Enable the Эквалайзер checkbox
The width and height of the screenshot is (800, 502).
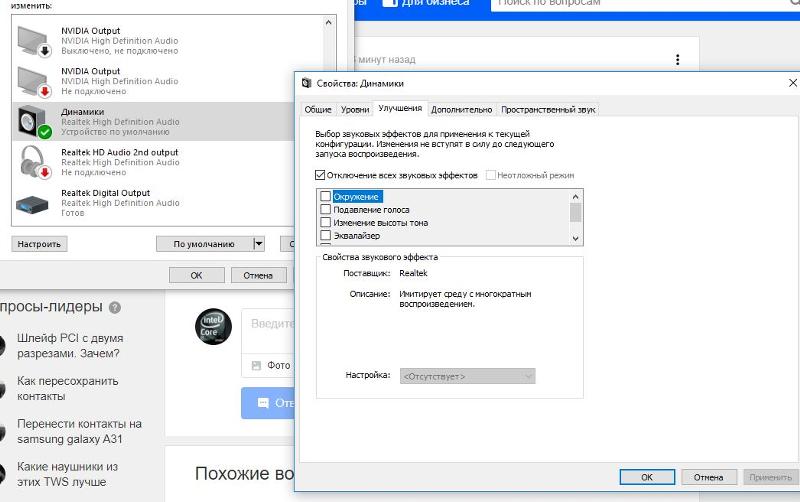point(326,235)
